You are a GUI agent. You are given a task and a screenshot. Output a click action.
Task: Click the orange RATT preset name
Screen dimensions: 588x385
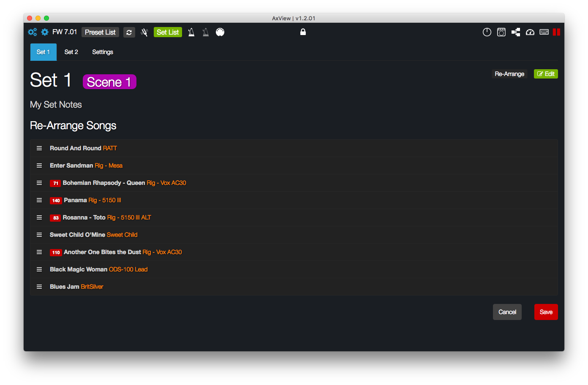pyautogui.click(x=110, y=148)
